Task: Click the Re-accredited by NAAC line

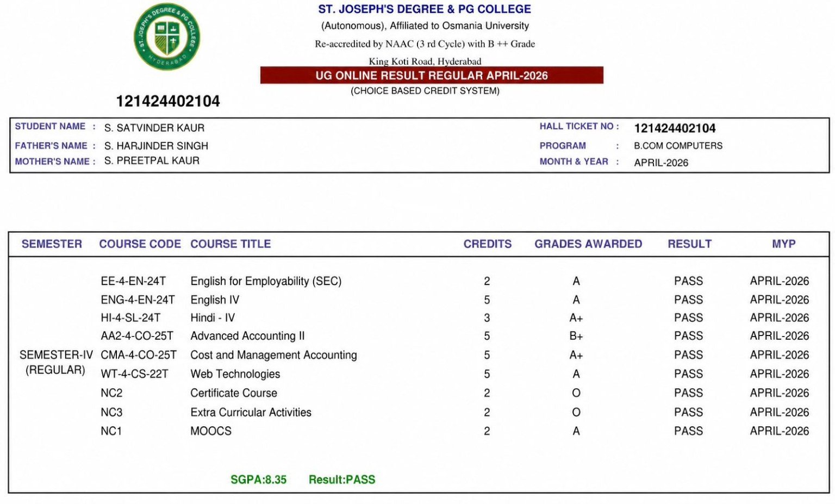Action: [x=425, y=44]
